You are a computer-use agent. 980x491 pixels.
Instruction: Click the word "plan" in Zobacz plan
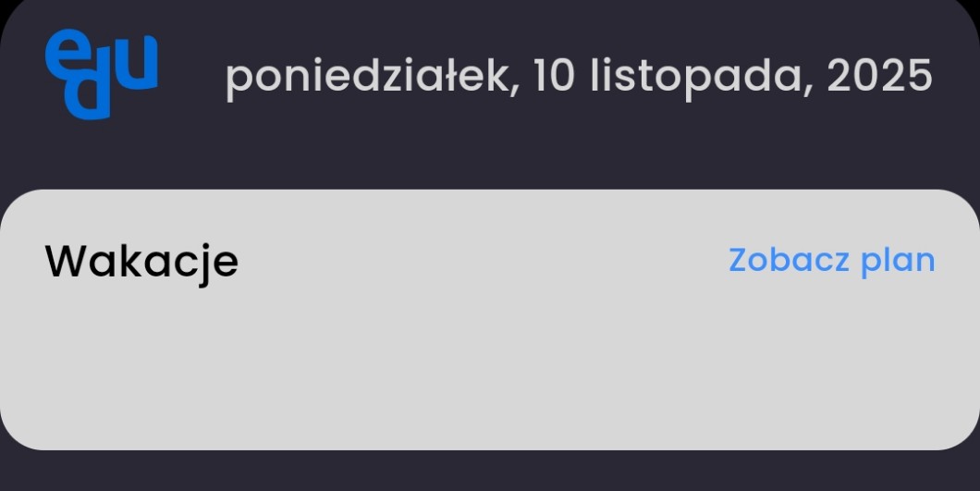click(898, 260)
